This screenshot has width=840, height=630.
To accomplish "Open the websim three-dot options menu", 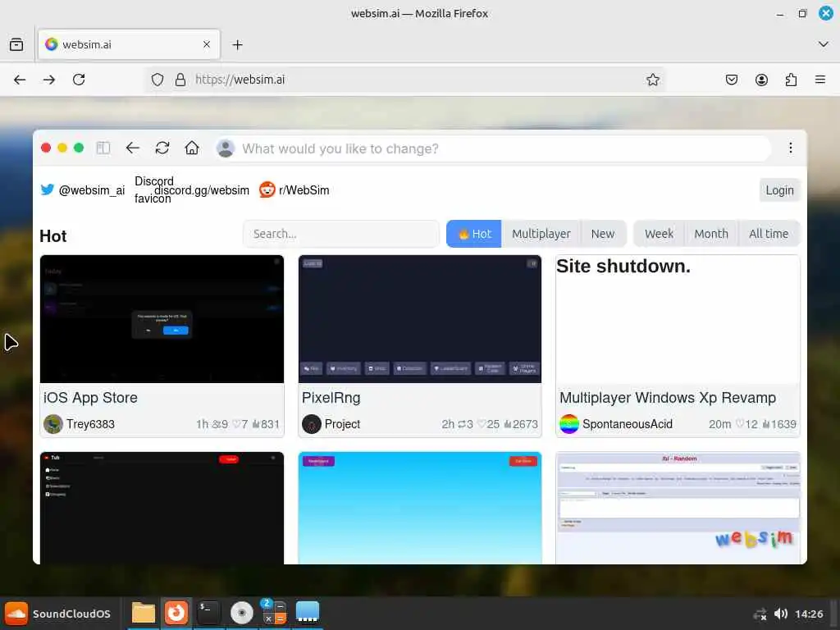I will [x=790, y=148].
